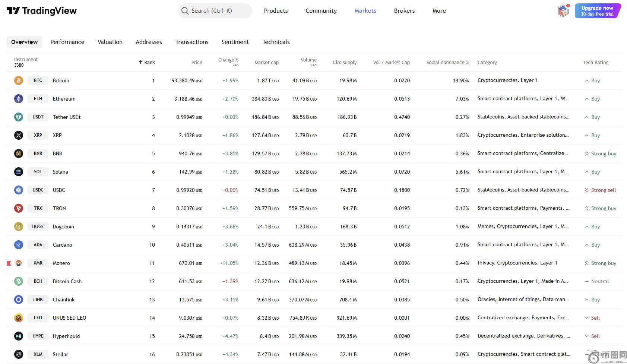This screenshot has height=364, width=627.
Task: Click the Upgrade now button
Action: (597, 11)
